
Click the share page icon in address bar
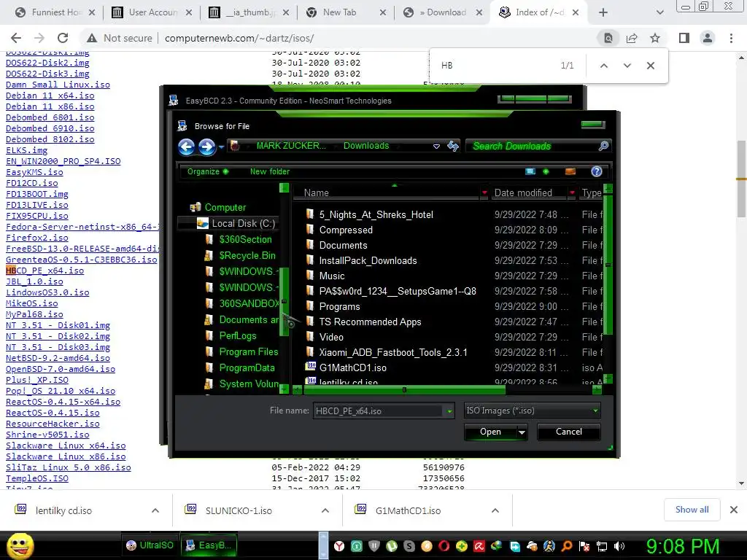(x=632, y=38)
